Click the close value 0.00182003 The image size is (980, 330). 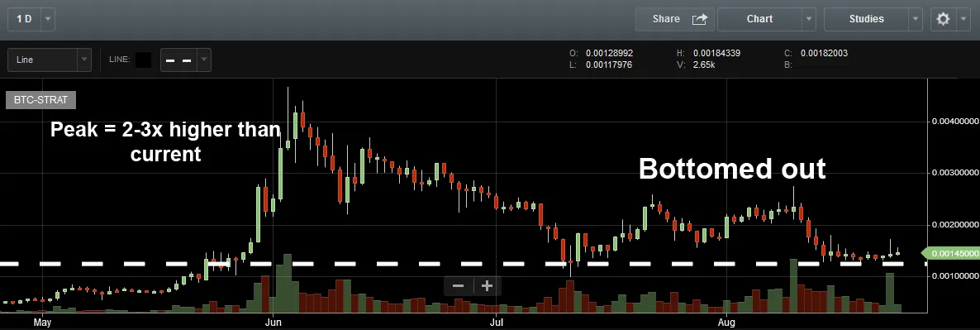[825, 53]
